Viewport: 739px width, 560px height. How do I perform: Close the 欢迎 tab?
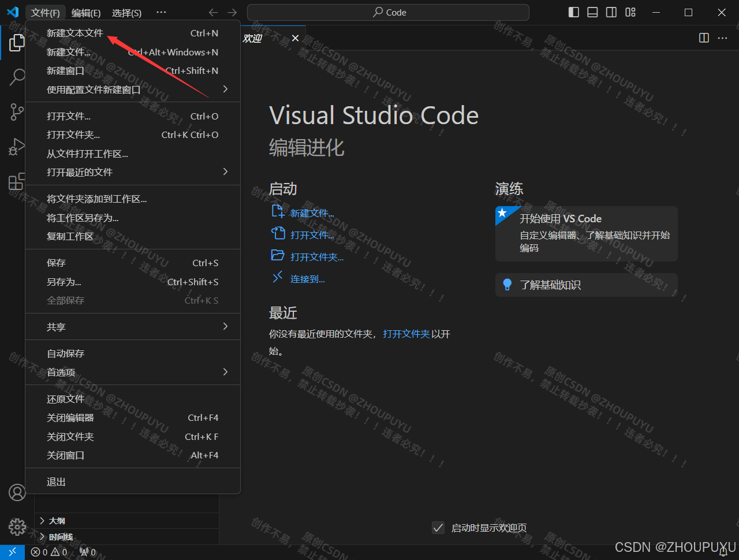click(x=295, y=38)
